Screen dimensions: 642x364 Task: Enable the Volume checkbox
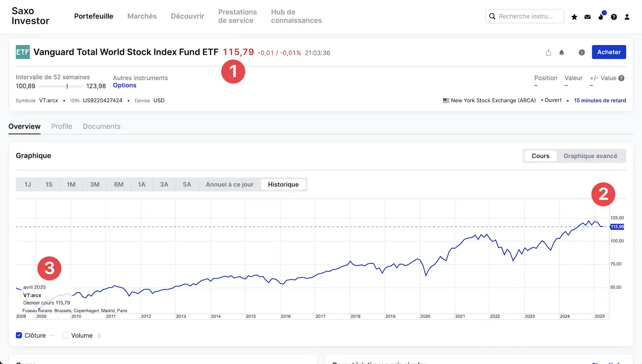(x=65, y=335)
